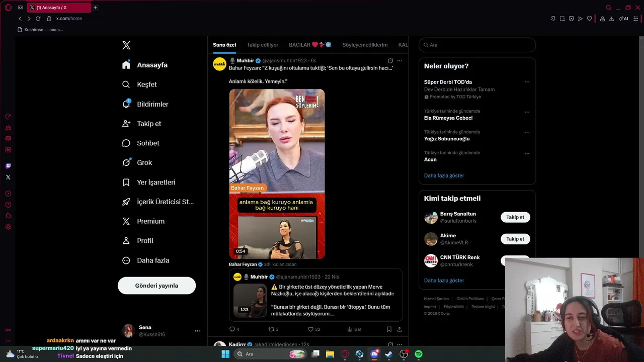Open options for Acun trend

527,153
